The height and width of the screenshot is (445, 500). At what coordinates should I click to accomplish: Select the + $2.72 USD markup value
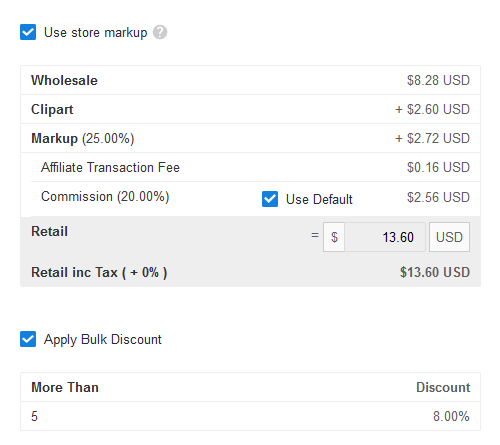pos(432,138)
